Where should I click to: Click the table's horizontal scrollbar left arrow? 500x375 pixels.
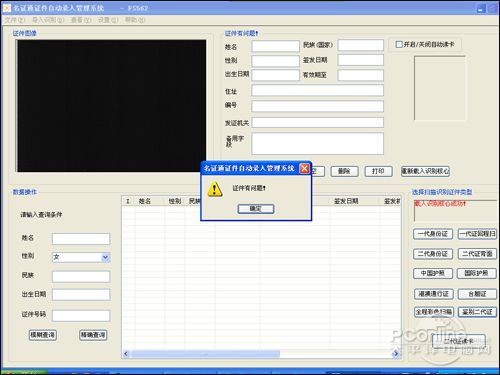pyautogui.click(x=126, y=354)
